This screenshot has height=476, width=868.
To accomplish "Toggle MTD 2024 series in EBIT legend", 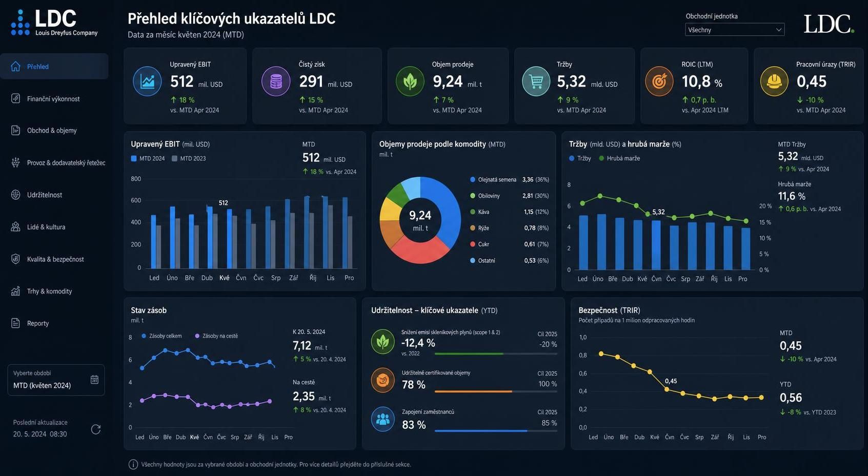I will click(148, 159).
